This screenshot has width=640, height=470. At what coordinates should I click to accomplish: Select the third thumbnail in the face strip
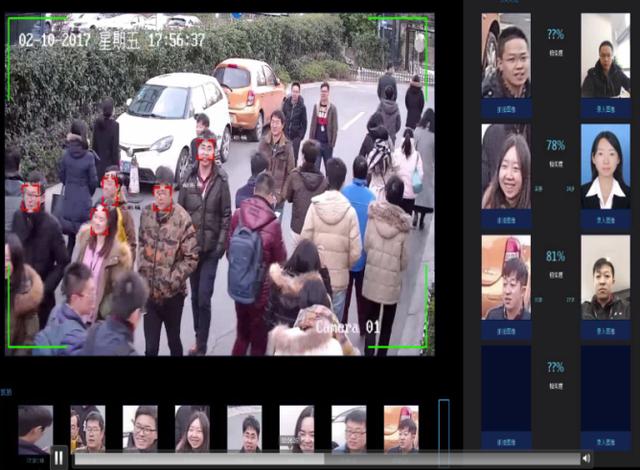click(140, 428)
